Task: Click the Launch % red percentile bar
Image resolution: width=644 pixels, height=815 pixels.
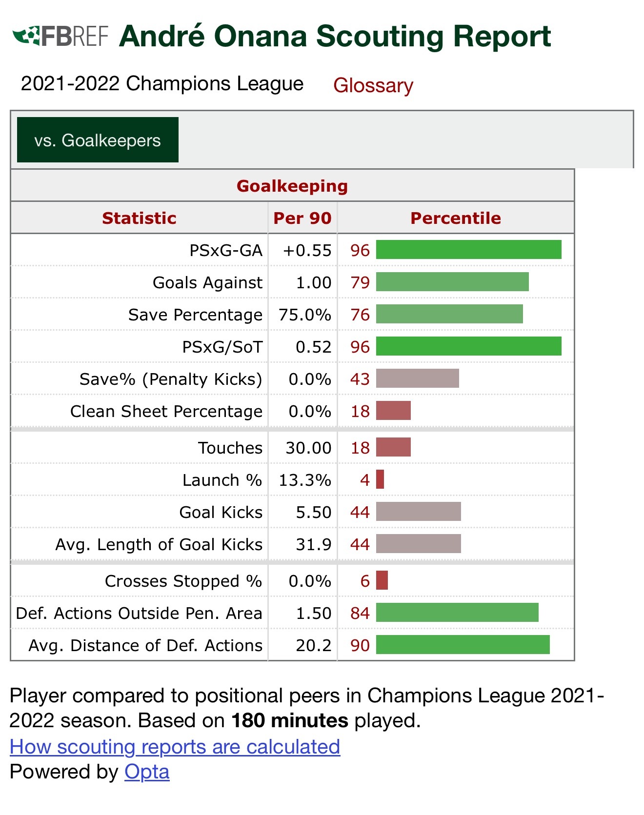Action: coord(380,479)
